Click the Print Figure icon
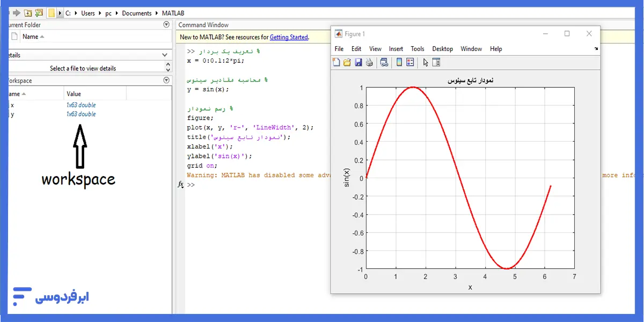644x322 pixels. [x=369, y=62]
